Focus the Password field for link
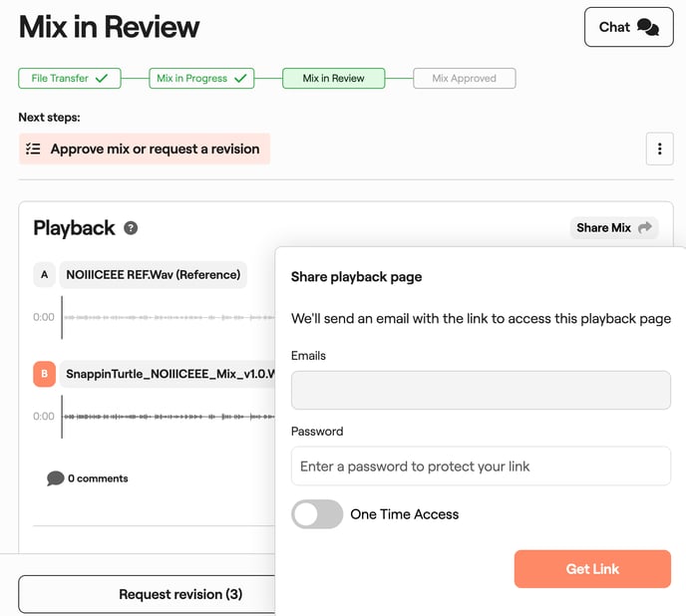The image size is (686, 616). point(481,465)
